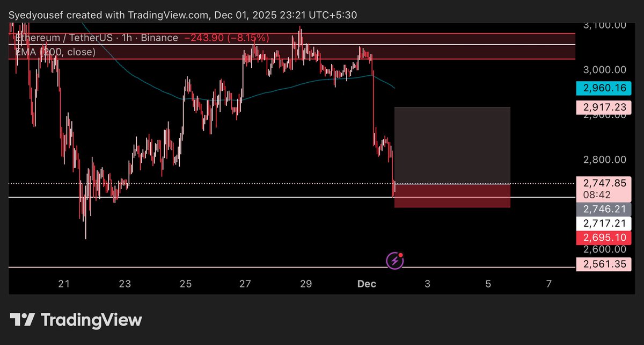This screenshot has height=345, width=644.
Task: Click the Dec label on time axis
Action: (x=367, y=284)
